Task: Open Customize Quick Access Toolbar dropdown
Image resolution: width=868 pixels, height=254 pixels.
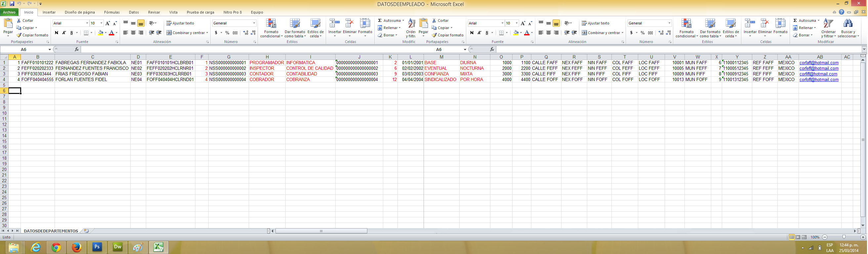Action: coord(40,4)
